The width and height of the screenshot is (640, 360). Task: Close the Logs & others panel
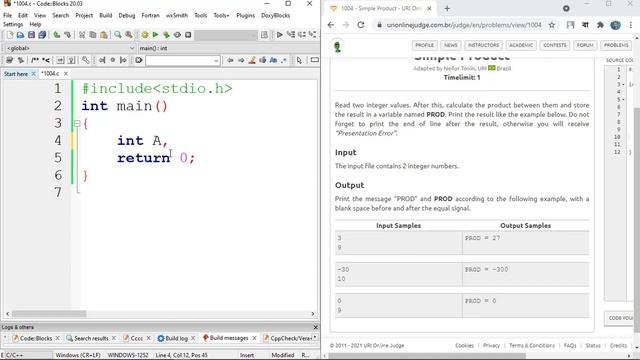tap(315, 327)
